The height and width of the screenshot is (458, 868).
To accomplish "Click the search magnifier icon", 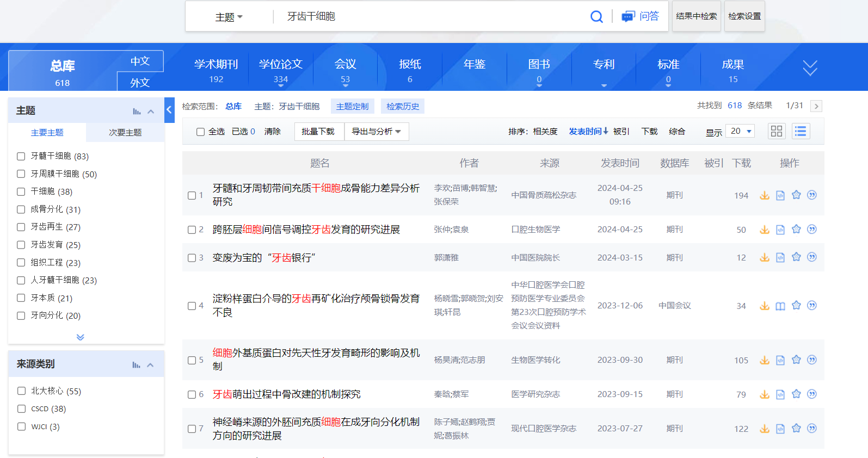I will [596, 17].
